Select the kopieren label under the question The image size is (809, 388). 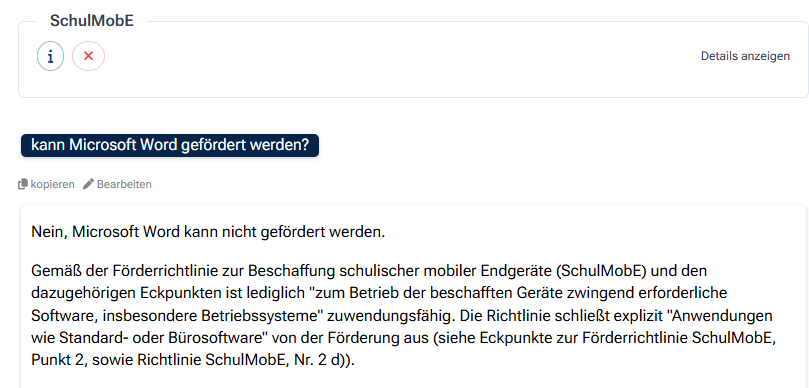[x=52, y=184]
